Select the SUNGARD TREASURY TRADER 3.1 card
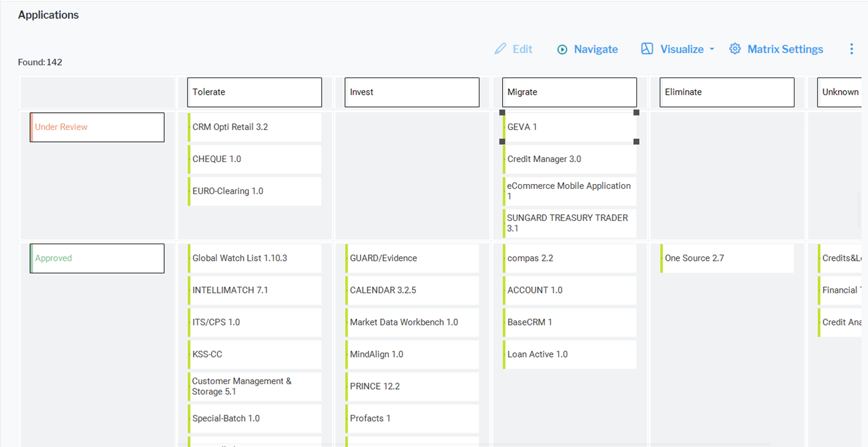868x447 pixels. click(570, 223)
